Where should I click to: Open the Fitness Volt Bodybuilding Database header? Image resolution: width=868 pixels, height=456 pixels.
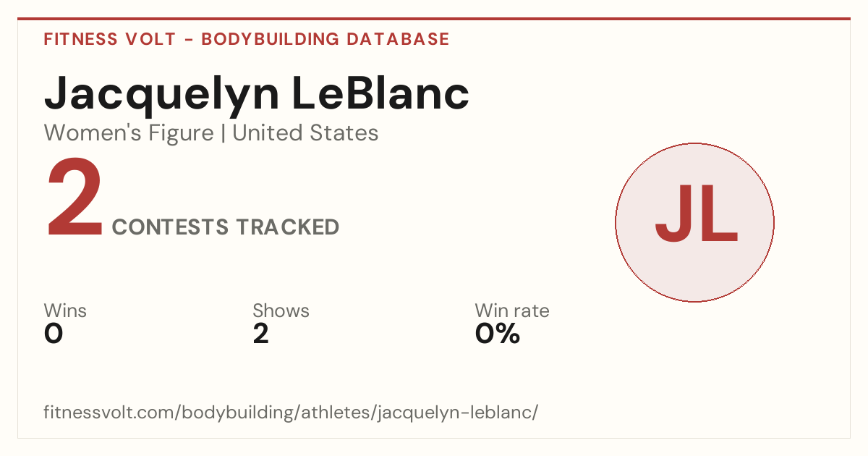[247, 39]
